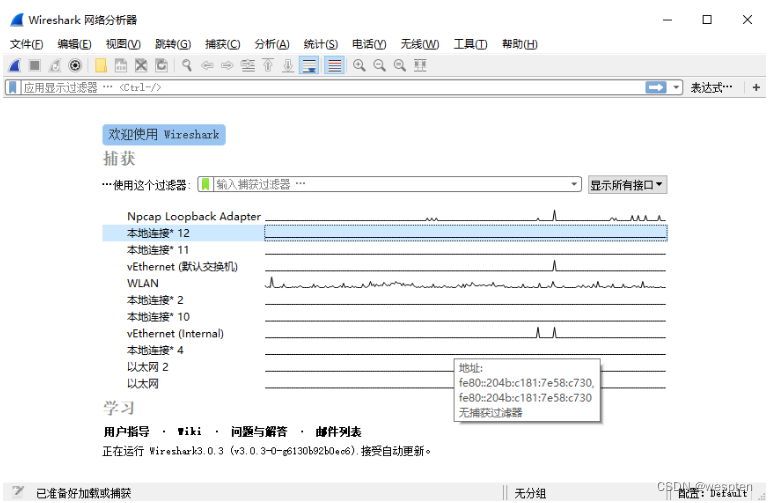The image size is (768, 503).
Task: Open a capture file via folder icon
Action: tap(101, 65)
